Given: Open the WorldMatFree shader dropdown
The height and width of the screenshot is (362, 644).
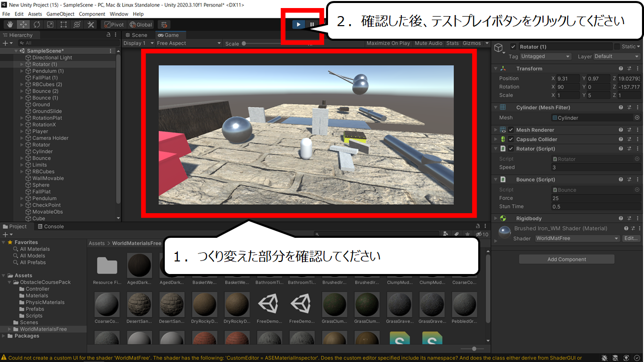Looking at the screenshot, I should (577, 238).
